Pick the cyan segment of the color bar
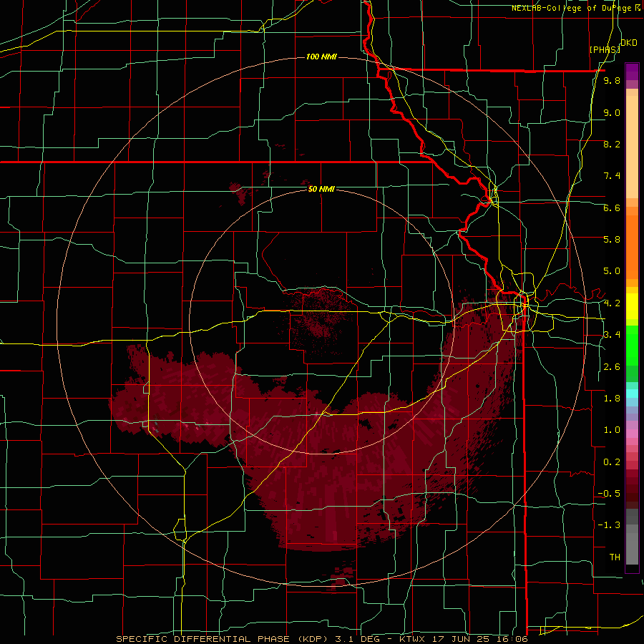The image size is (644, 644). [x=632, y=394]
